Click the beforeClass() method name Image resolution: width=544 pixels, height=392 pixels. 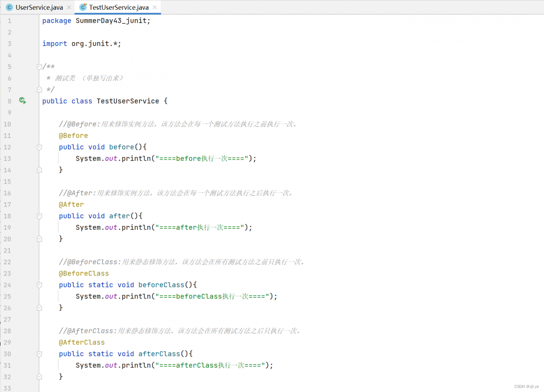coord(161,285)
